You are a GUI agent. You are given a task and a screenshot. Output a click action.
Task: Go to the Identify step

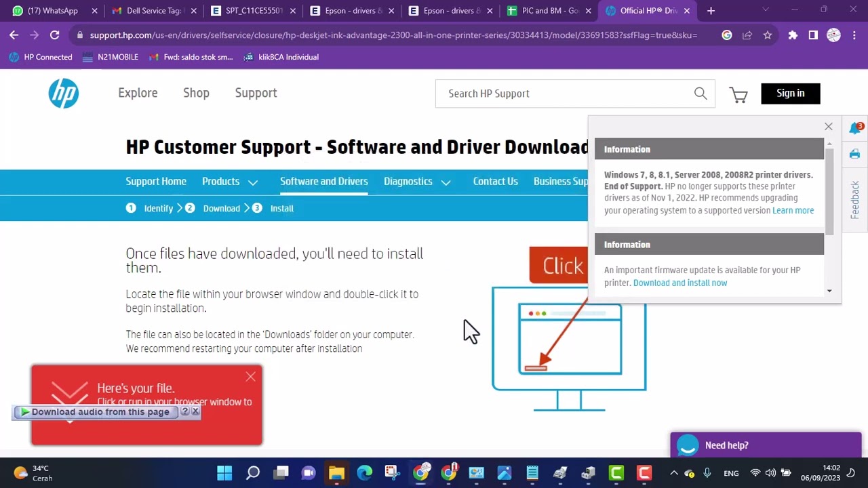point(158,209)
